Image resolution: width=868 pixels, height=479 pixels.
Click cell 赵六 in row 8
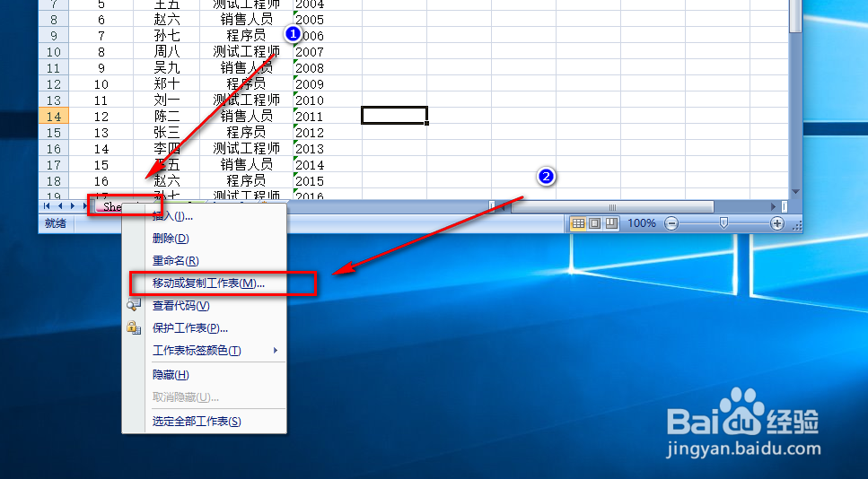point(167,20)
